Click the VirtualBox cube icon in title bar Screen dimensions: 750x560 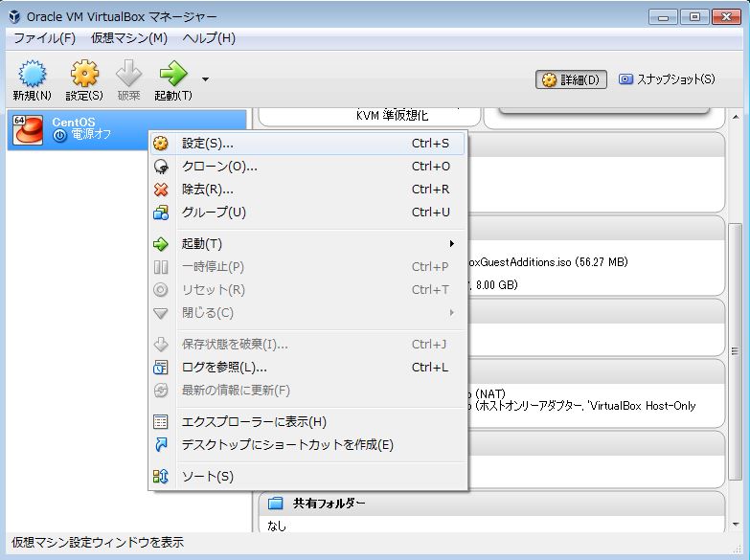[x=14, y=16]
